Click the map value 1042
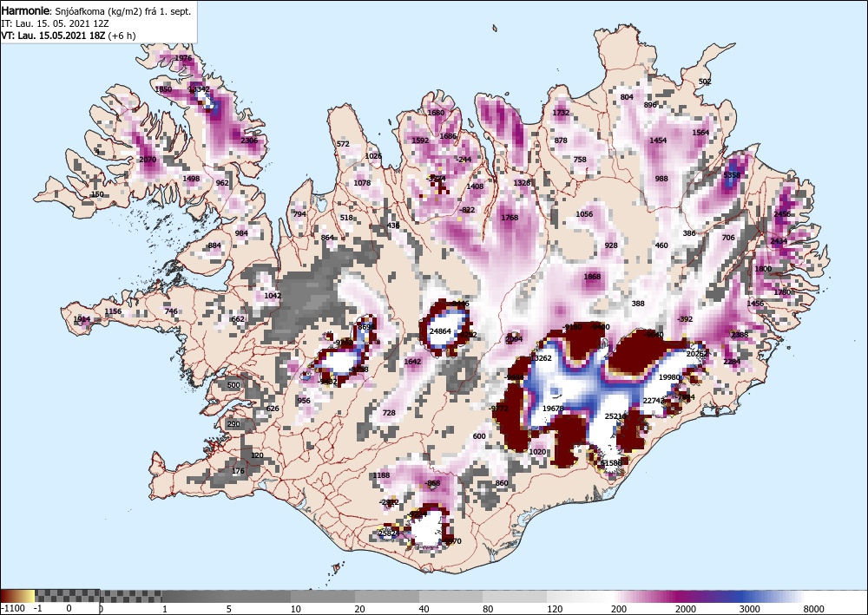 [x=273, y=296]
